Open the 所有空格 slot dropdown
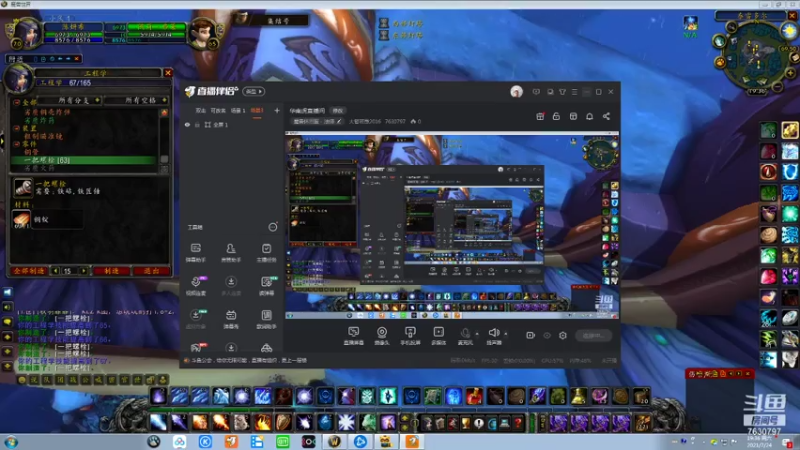 pyautogui.click(x=137, y=100)
